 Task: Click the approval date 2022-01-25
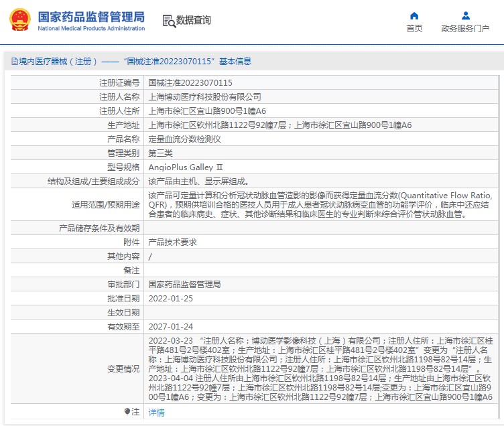pos(170,298)
